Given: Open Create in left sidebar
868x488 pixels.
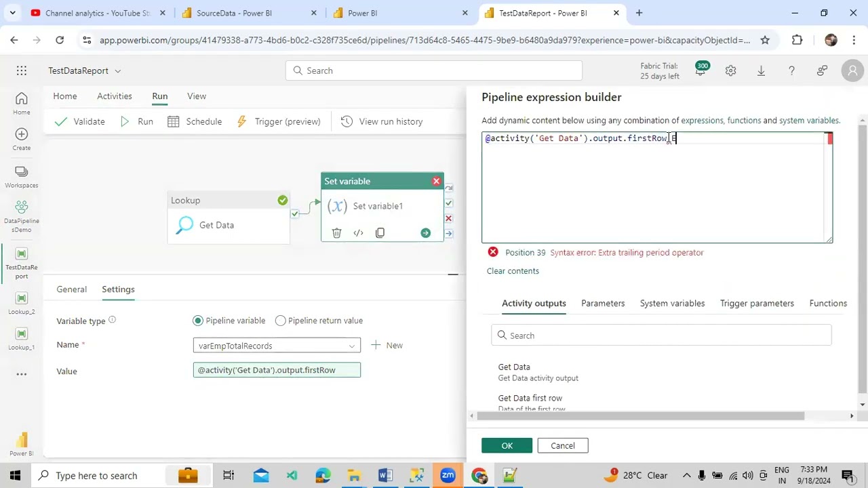Looking at the screenshot, I should tap(22, 140).
